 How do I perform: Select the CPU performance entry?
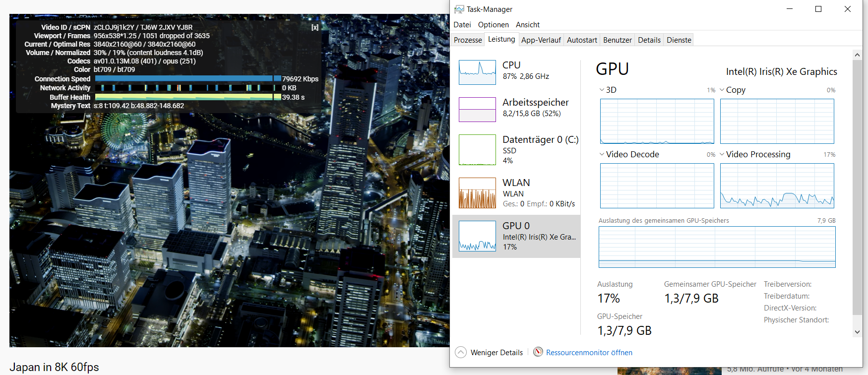point(516,72)
